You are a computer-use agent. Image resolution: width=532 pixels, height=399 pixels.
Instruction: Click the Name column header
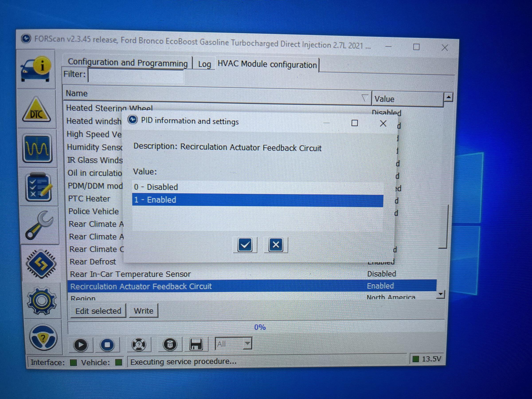[x=217, y=95]
